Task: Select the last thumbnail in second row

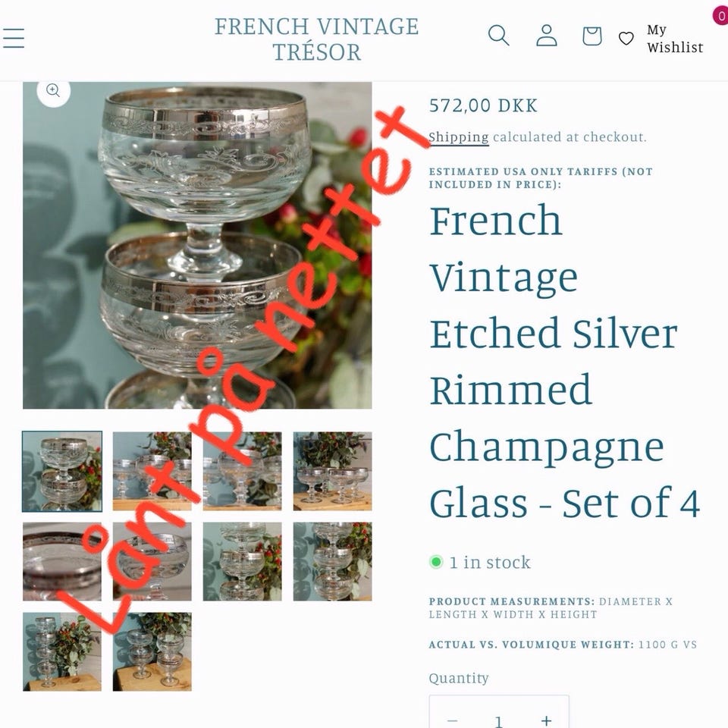Action: [x=332, y=561]
